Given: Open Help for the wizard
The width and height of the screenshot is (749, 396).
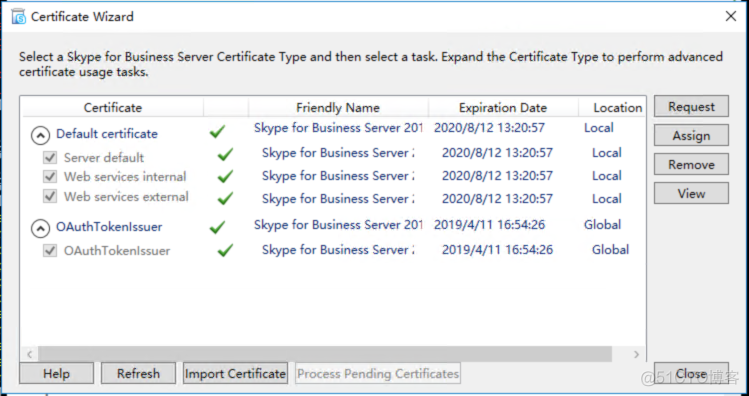Looking at the screenshot, I should click(x=56, y=373).
